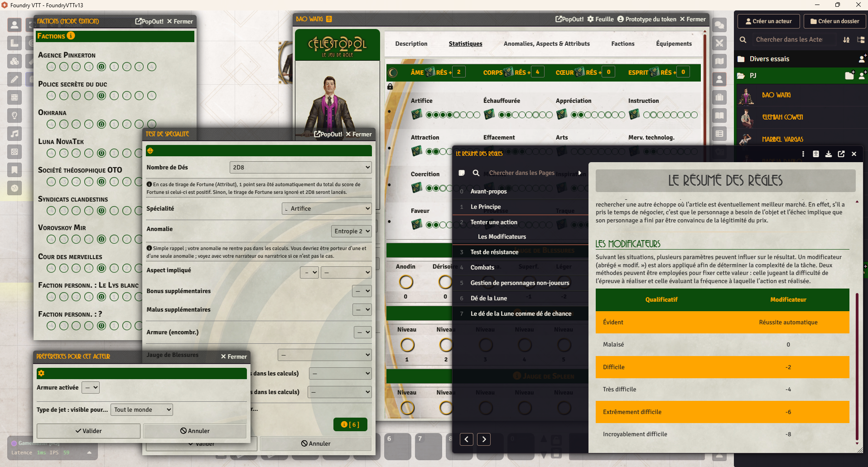Select the Measurement ruler scene control
This screenshot has width=868, height=467.
[x=14, y=43]
